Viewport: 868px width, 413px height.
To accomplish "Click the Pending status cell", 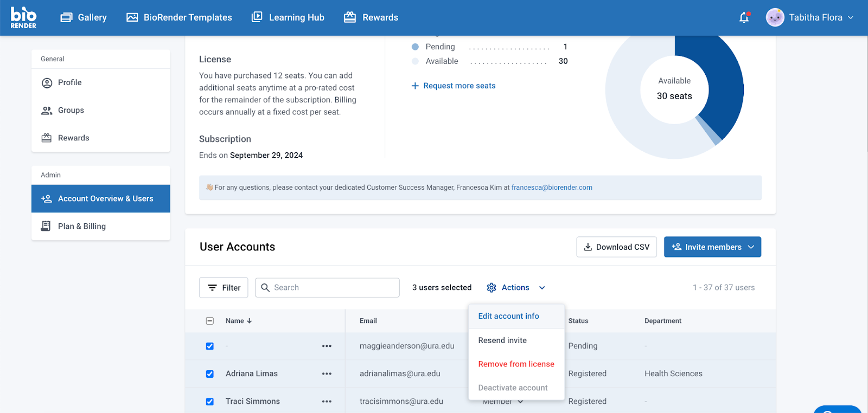I will pyautogui.click(x=583, y=346).
